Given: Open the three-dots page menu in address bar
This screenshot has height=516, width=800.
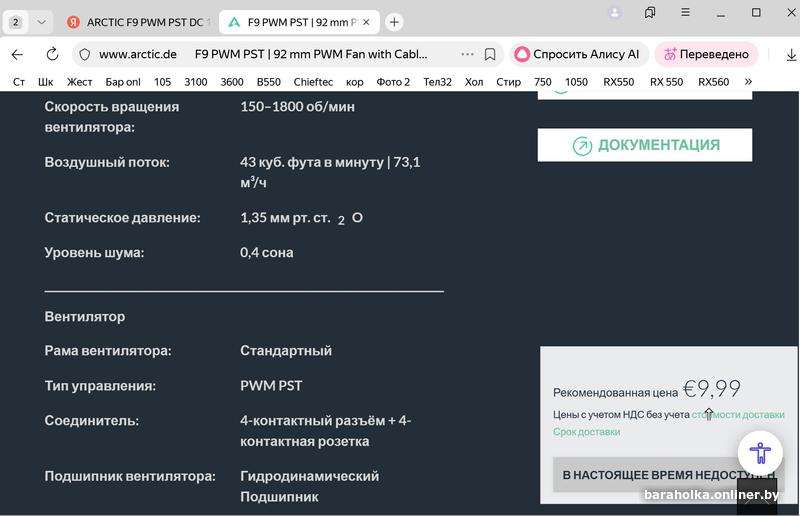Looking at the screenshot, I should (467, 54).
